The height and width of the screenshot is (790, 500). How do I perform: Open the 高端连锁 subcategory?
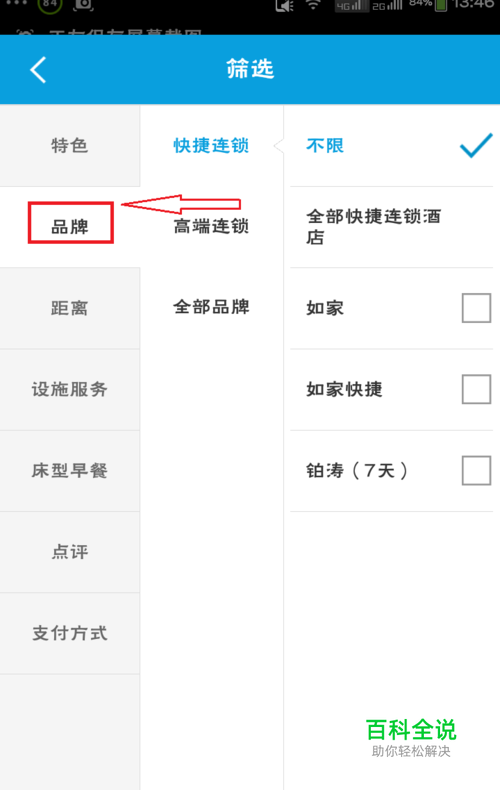tap(211, 227)
